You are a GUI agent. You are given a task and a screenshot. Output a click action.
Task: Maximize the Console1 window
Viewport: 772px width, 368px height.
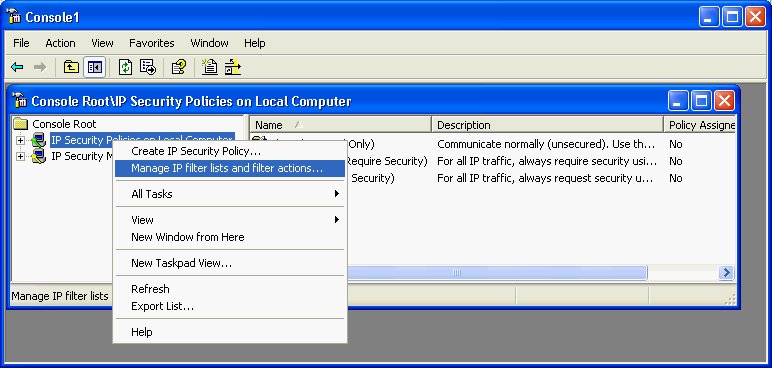(732, 17)
